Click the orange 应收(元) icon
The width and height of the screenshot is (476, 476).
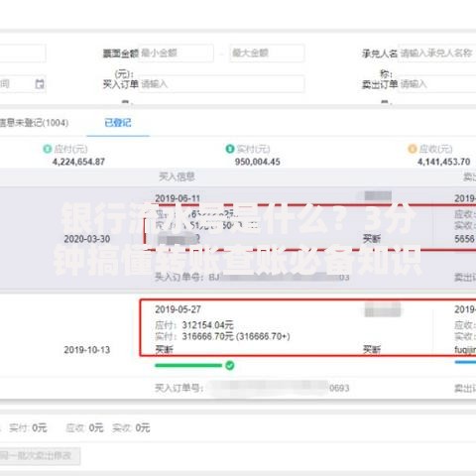tap(413, 149)
